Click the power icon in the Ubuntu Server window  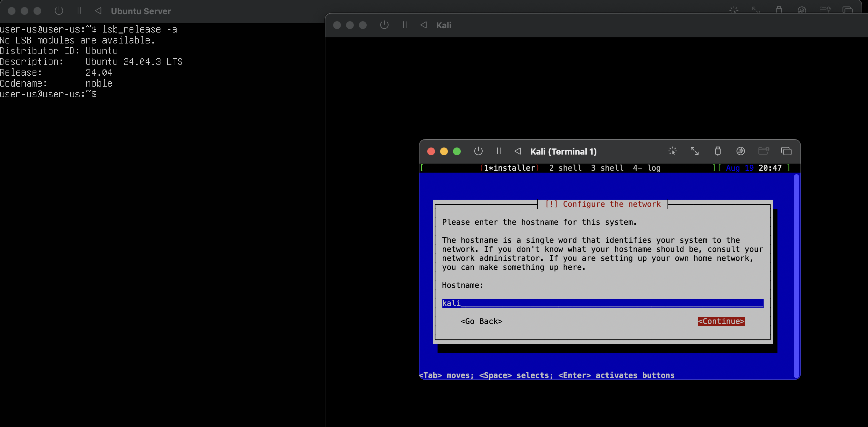(x=59, y=11)
